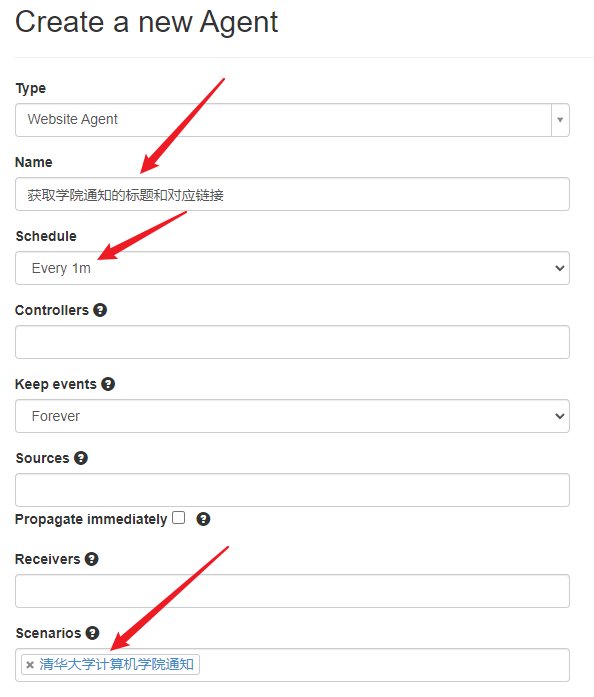Focus the empty Controllers field
This screenshot has width=594, height=697.
point(292,342)
